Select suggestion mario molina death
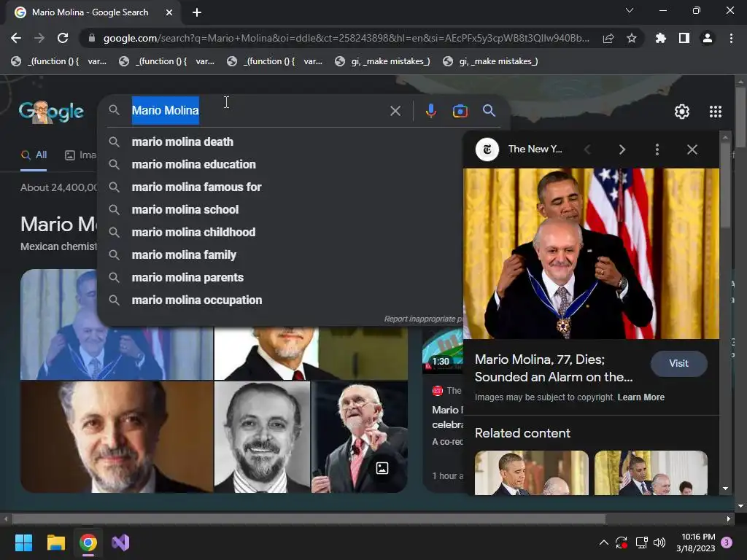 [281, 142]
